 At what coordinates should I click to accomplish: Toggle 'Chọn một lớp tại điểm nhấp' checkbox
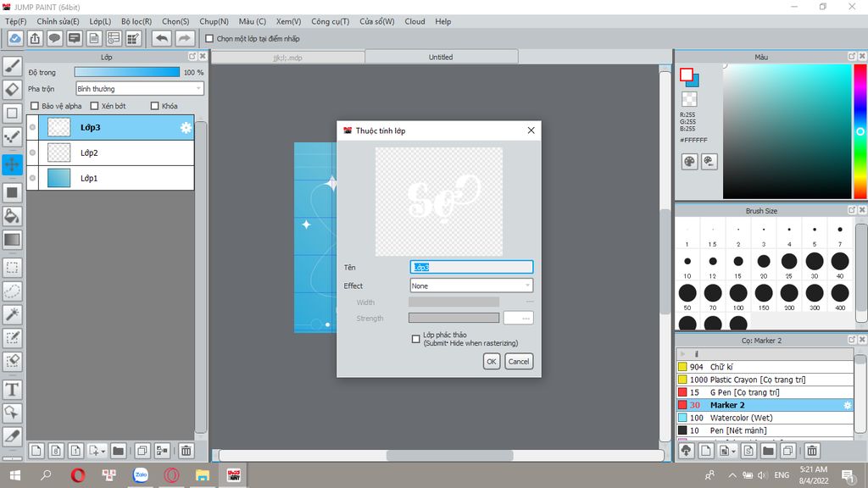pyautogui.click(x=209, y=39)
